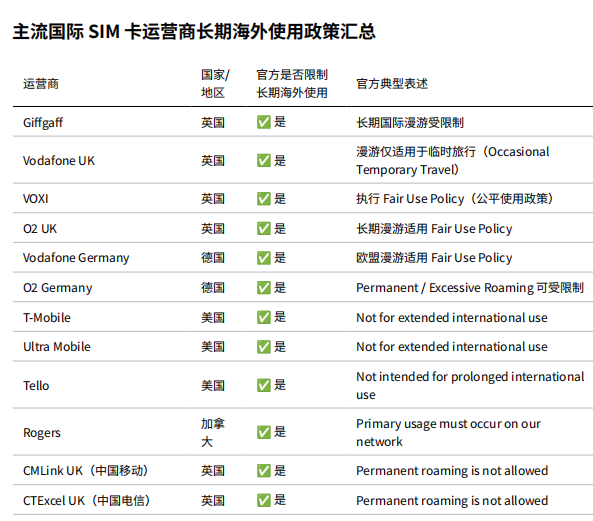Click the 加拿大 country cell for Rogers
The height and width of the screenshot is (521, 593).
(x=213, y=433)
